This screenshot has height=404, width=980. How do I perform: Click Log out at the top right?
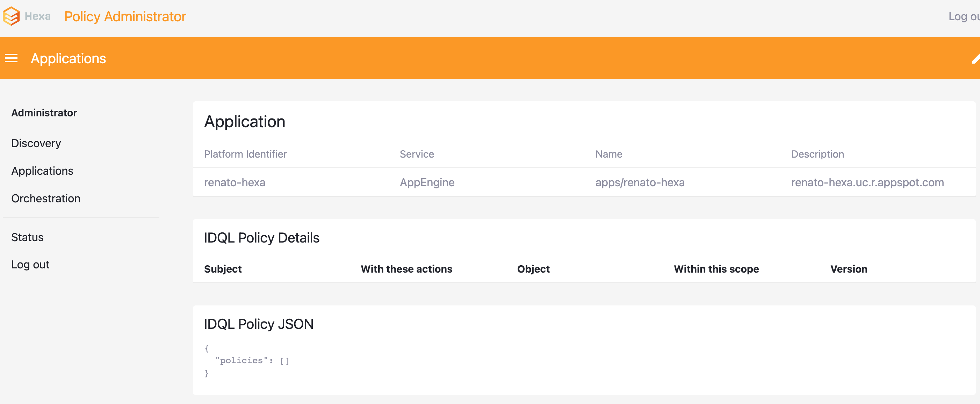coord(965,16)
